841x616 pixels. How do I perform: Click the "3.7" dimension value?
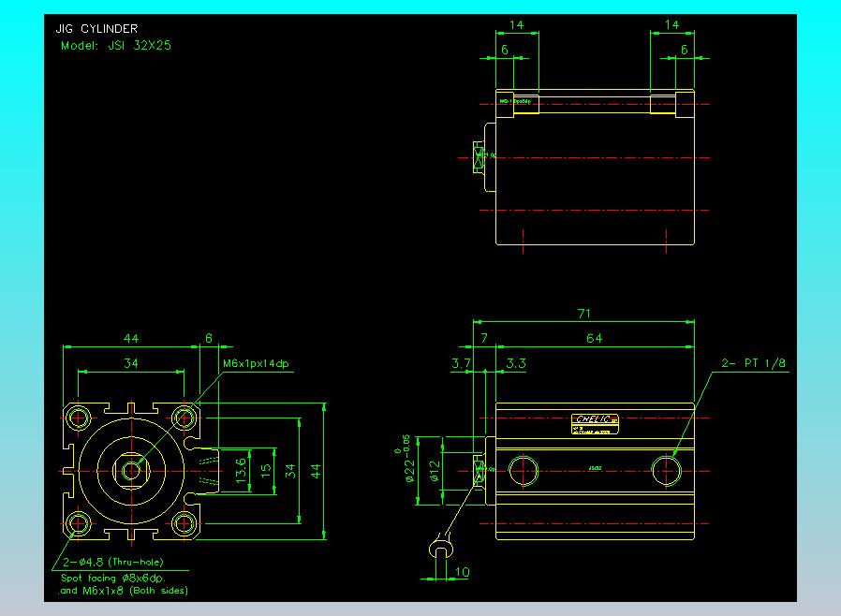pyautogui.click(x=461, y=363)
